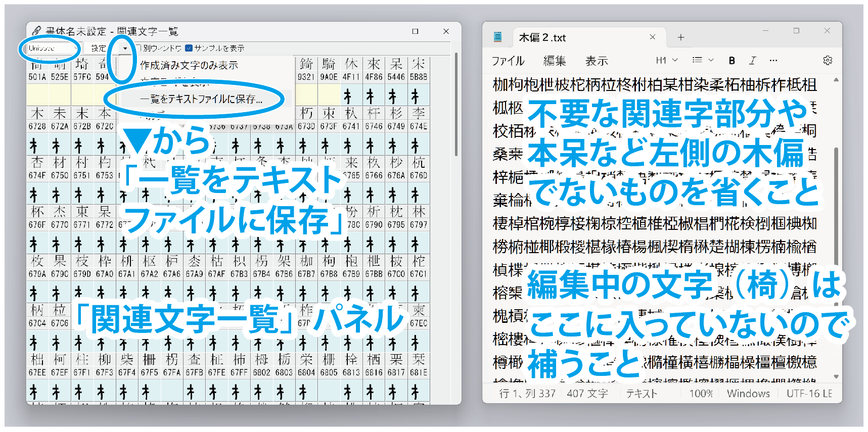The width and height of the screenshot is (868, 432).
Task: Click the UTF-16 LE encoding in status bar
Action: pos(808,393)
